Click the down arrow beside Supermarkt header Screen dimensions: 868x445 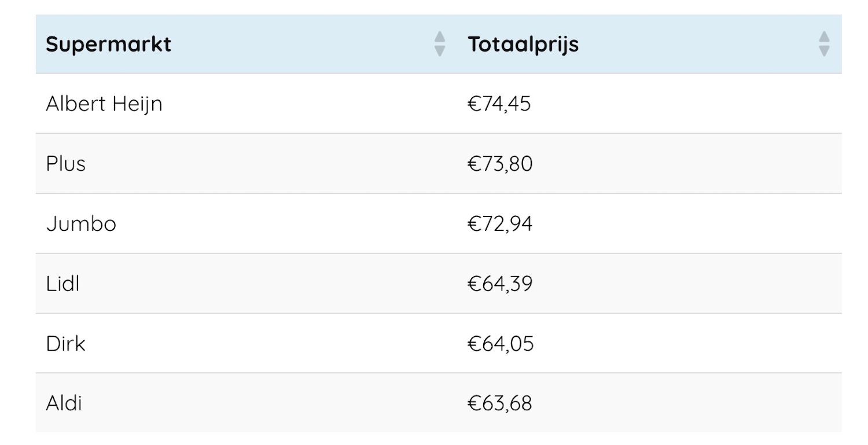pyautogui.click(x=440, y=52)
